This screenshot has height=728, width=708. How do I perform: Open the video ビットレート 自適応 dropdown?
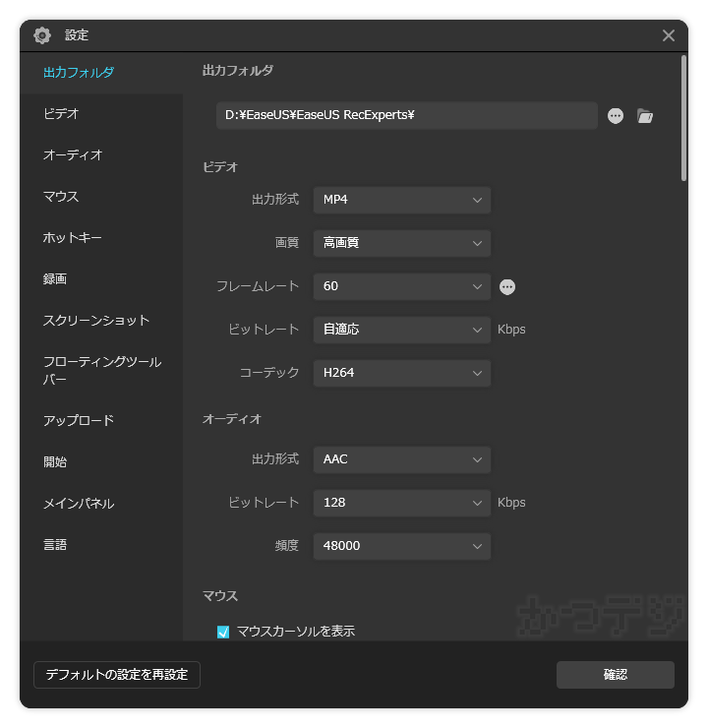tap(402, 330)
